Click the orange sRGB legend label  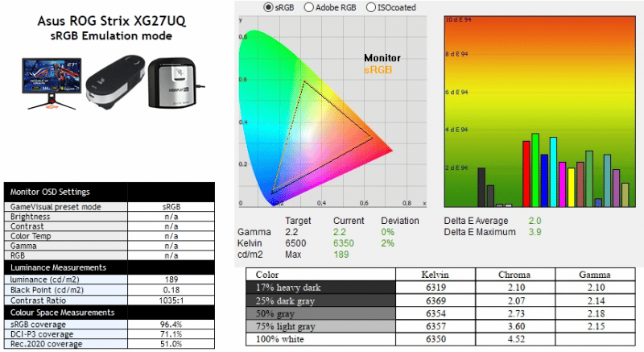pos(378,70)
